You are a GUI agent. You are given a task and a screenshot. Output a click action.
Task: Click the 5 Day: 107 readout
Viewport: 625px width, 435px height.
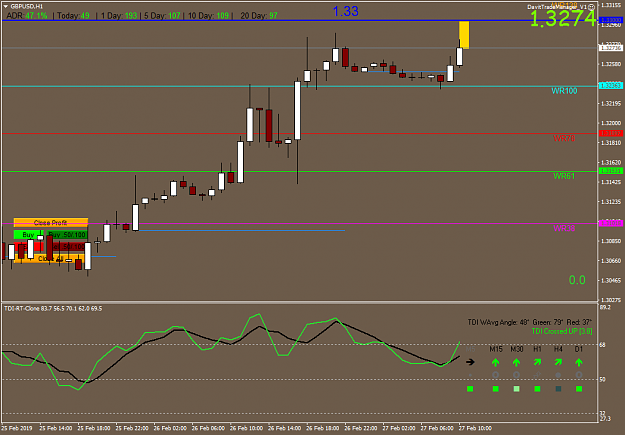tap(162, 16)
